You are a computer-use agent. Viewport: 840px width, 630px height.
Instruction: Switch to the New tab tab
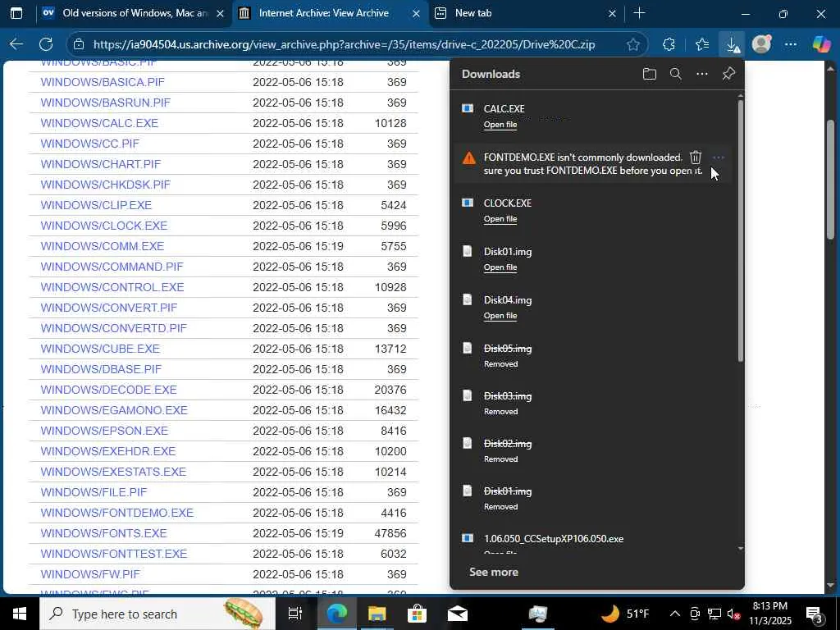click(527, 13)
